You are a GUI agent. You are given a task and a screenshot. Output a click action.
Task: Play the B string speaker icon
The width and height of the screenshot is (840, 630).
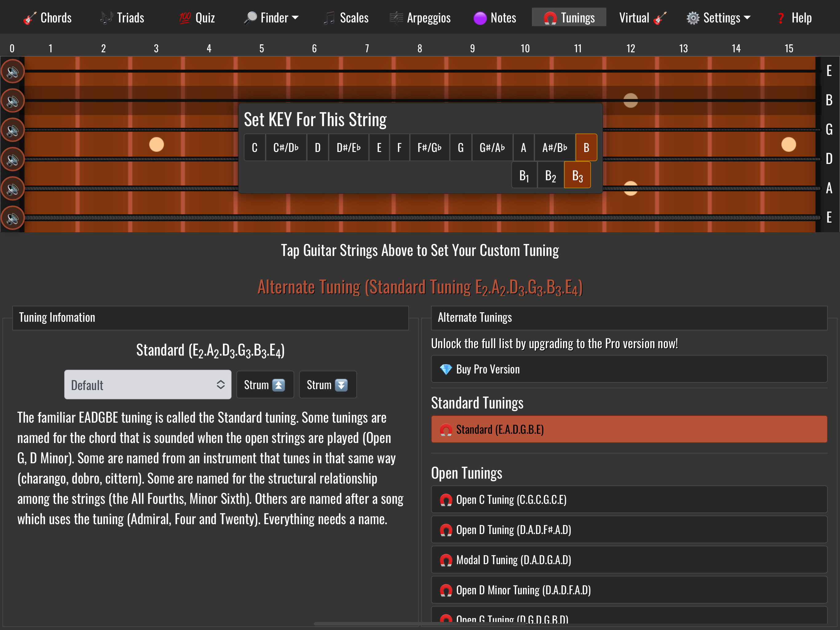[13, 101]
